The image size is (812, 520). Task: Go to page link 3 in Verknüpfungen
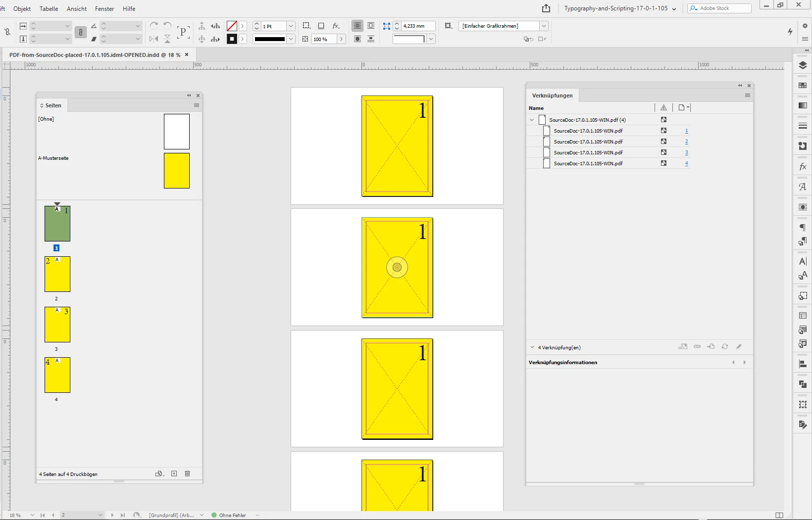tap(686, 152)
